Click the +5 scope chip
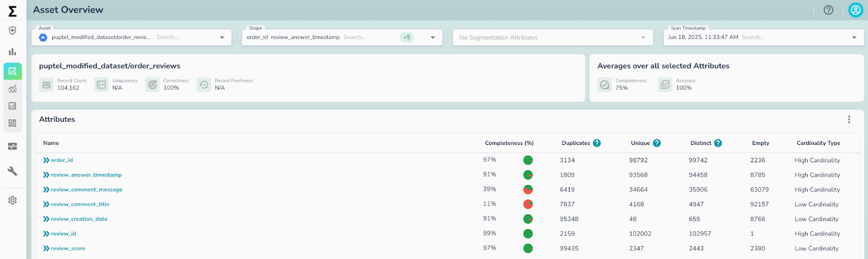This screenshot has width=868, height=259. click(x=407, y=37)
